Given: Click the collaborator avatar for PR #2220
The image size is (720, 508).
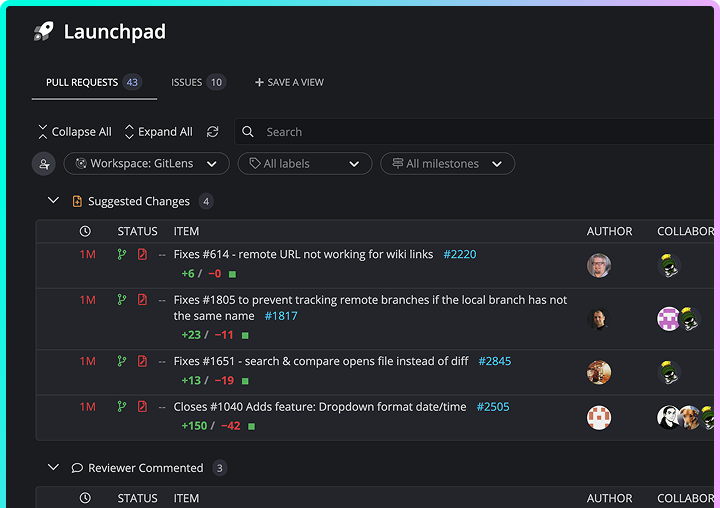Looking at the screenshot, I should 669,266.
